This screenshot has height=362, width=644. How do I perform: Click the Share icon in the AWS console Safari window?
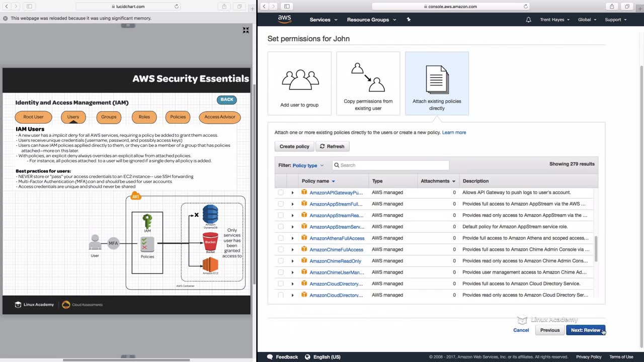pyautogui.click(x=612, y=7)
